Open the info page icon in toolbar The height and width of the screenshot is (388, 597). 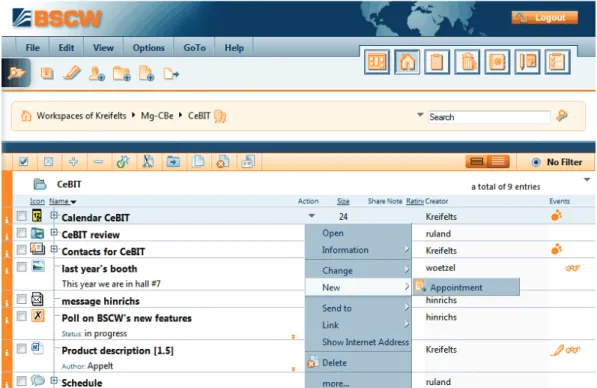(x=47, y=73)
